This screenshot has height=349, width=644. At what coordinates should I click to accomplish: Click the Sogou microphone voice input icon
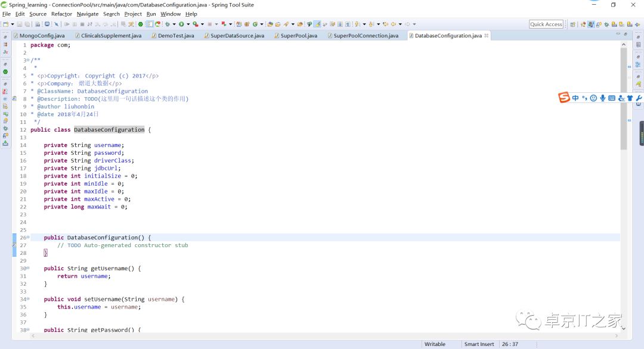[x=602, y=98]
